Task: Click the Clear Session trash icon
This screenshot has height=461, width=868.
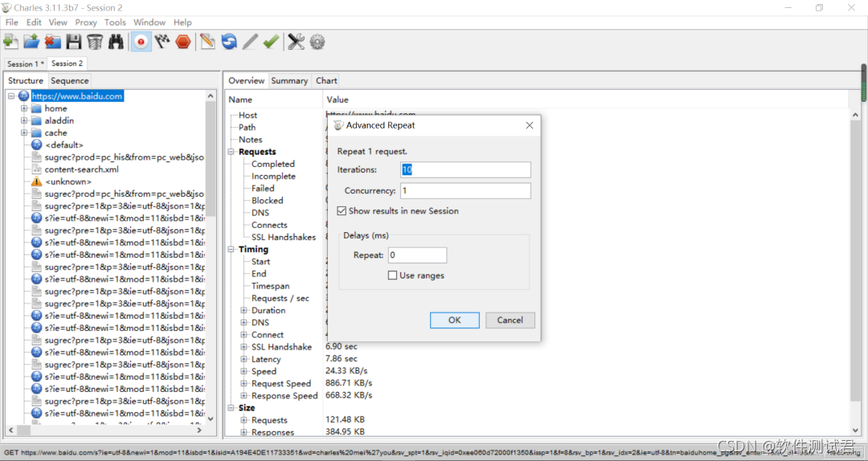Action: 95,42
